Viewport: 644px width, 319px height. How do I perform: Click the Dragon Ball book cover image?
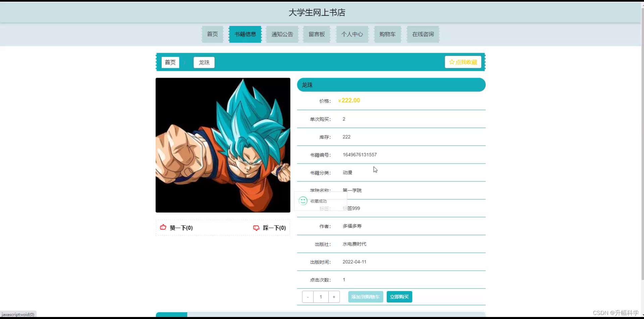click(223, 145)
